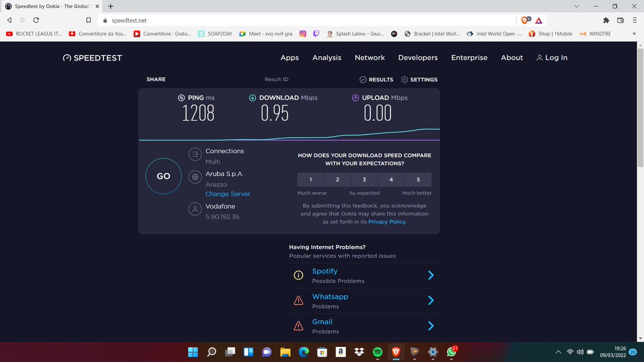Click the Windows Start button
The height and width of the screenshot is (362, 644).
click(192, 352)
